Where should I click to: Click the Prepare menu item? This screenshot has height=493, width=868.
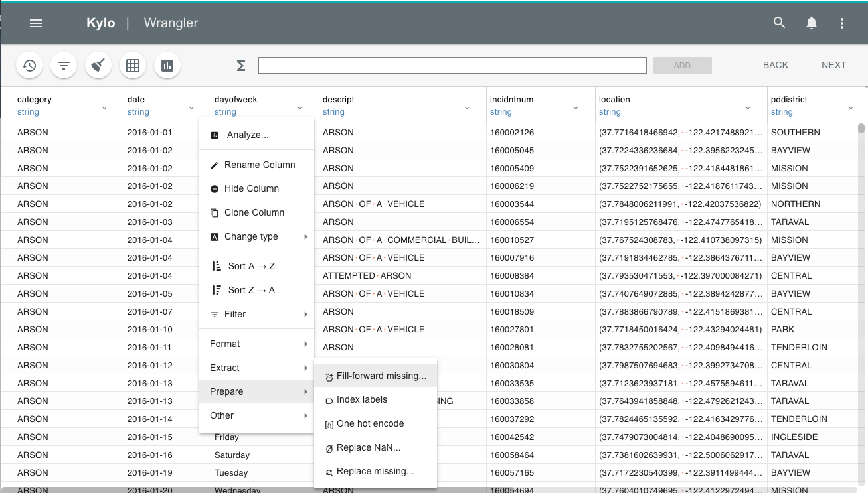[256, 391]
